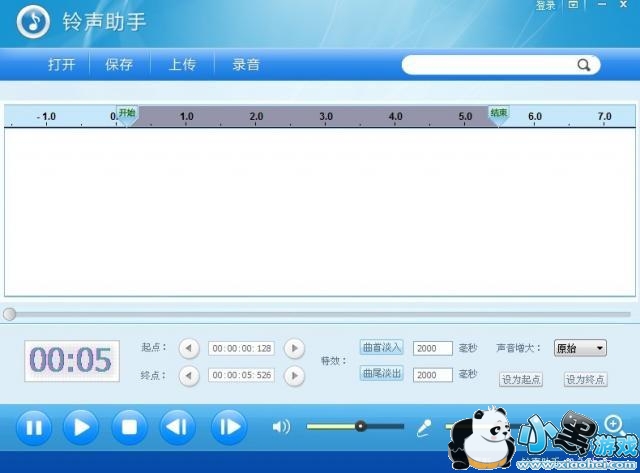Increase 终点 end time with right arrow

(294, 375)
